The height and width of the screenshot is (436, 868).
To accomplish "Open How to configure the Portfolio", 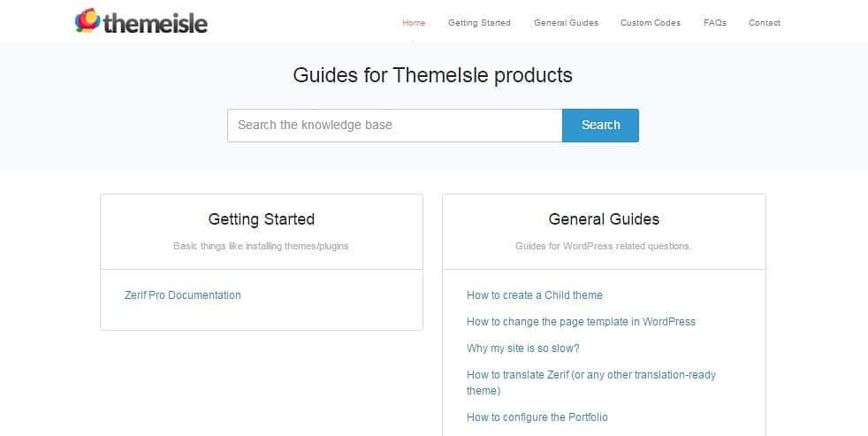I will click(x=537, y=417).
